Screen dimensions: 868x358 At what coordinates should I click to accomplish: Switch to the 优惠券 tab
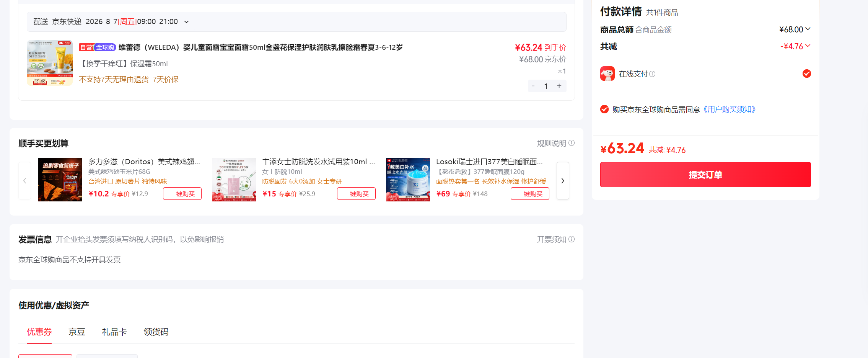tap(39, 332)
